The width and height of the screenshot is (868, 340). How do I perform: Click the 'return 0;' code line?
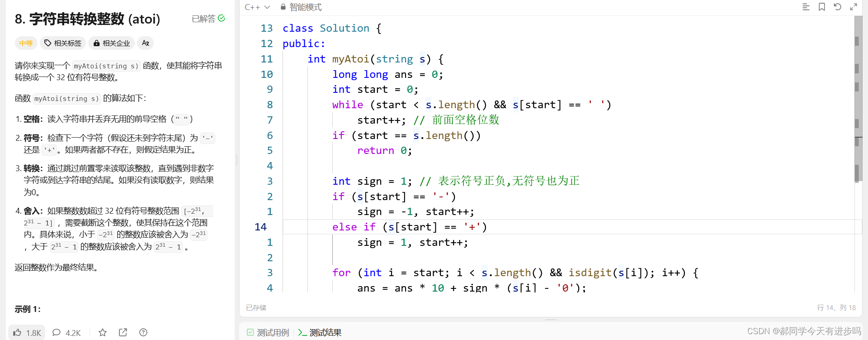(385, 150)
